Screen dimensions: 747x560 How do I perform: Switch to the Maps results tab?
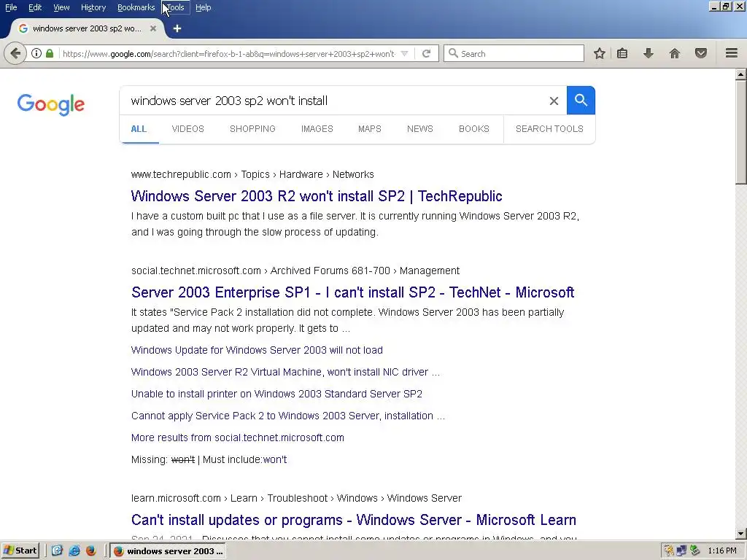(370, 129)
